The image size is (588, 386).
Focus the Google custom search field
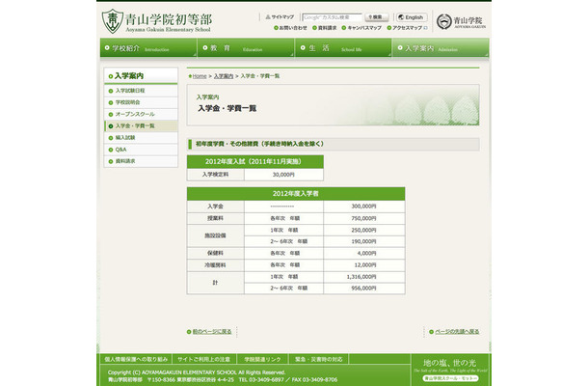333,17
